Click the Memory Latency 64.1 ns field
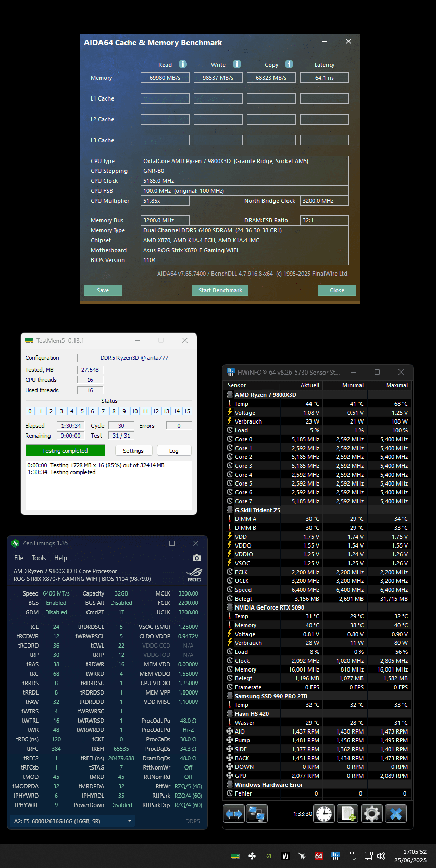This screenshot has height=868, width=436. coord(325,78)
